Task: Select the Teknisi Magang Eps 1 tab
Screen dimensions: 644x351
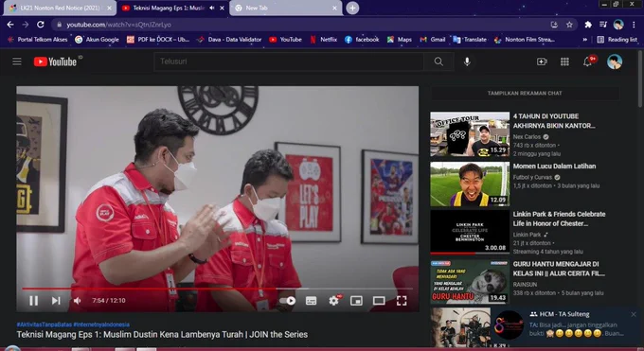Action: [x=169, y=8]
